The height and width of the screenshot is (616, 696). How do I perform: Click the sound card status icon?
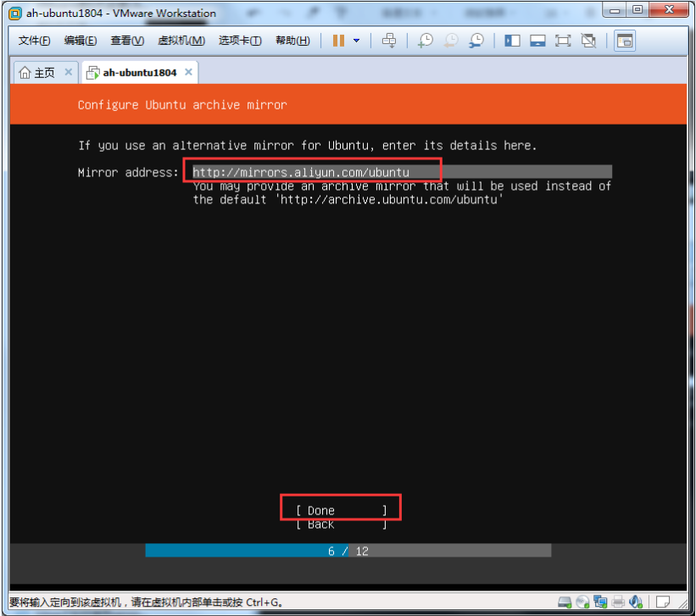636,602
